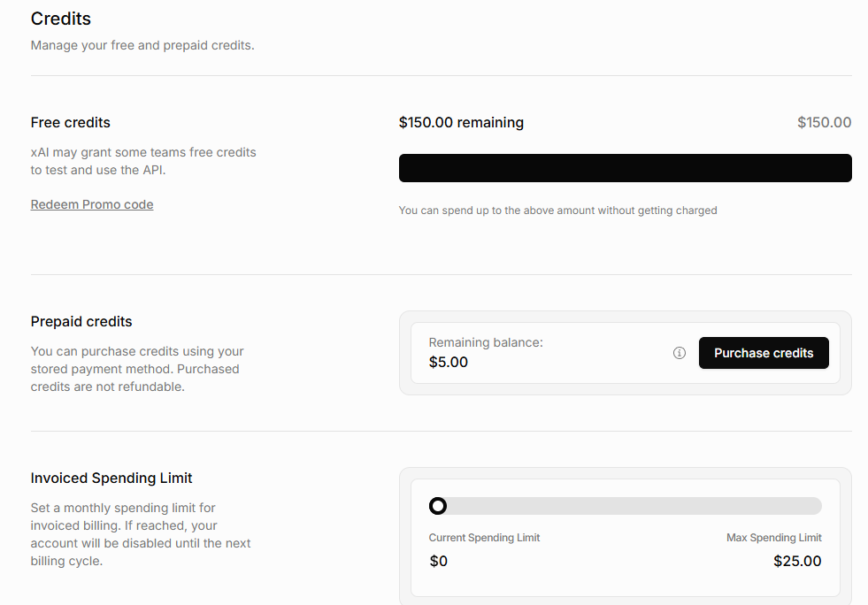Click the $5.00 remaining balance amount
Image resolution: width=868 pixels, height=605 pixels.
[449, 362]
